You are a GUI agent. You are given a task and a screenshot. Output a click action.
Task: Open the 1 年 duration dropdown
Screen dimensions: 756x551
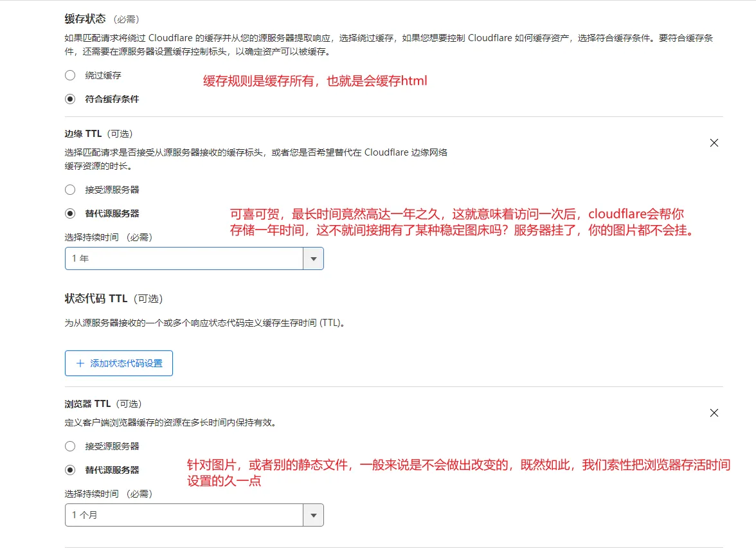click(x=194, y=259)
